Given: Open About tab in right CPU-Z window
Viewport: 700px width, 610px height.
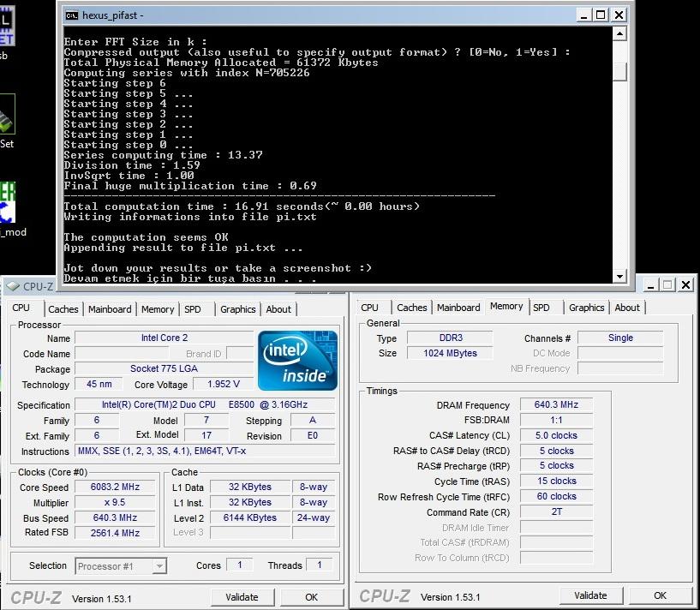Looking at the screenshot, I should pos(627,308).
